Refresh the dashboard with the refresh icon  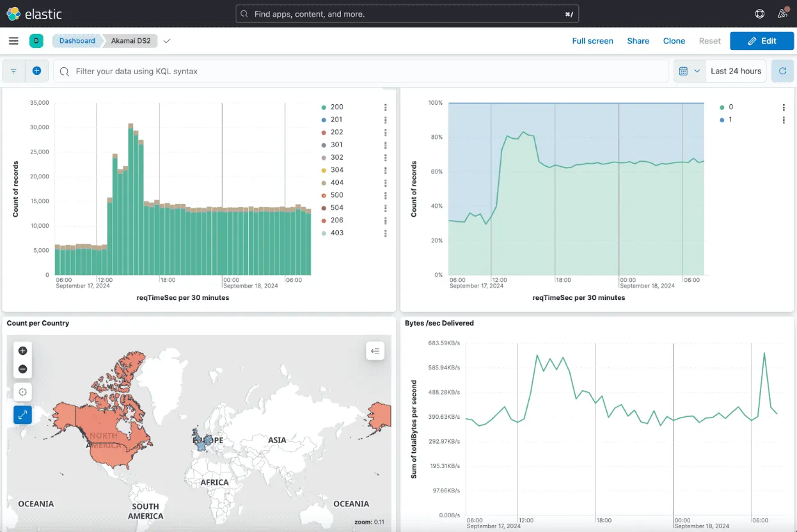[782, 70]
